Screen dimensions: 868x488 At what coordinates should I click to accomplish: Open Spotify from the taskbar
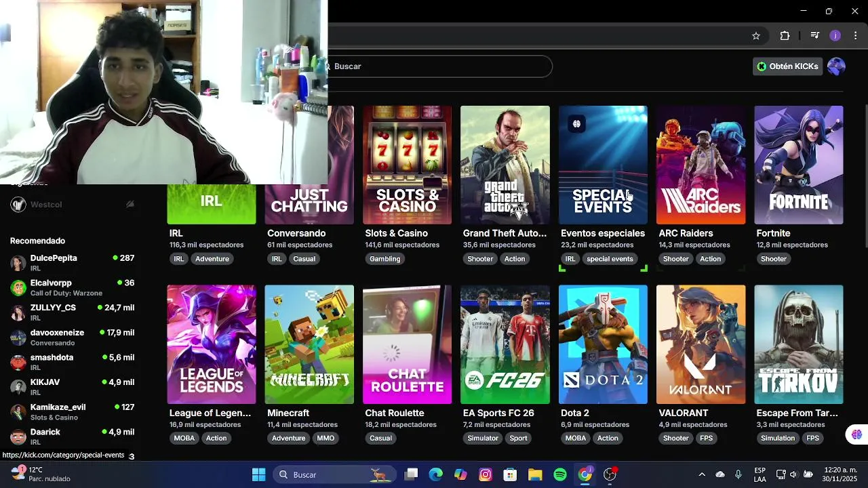[560, 474]
